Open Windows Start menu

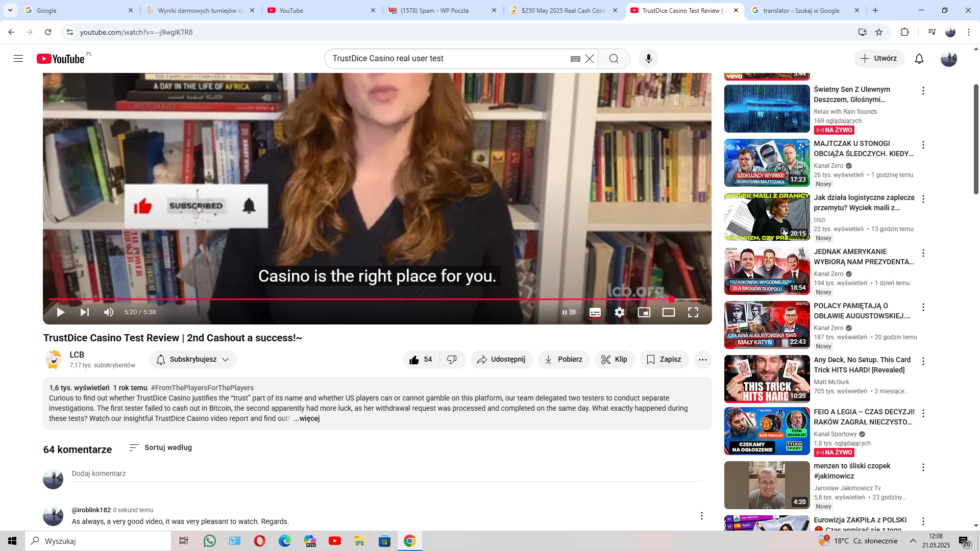click(12, 541)
